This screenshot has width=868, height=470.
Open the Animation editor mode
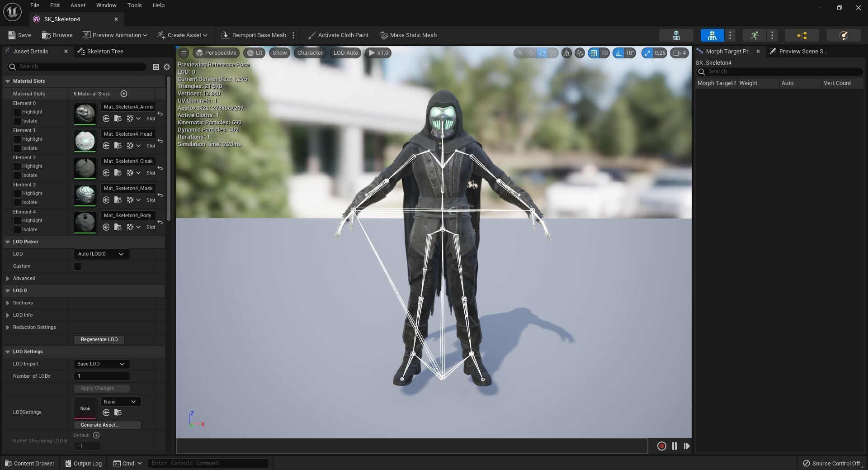pos(754,35)
